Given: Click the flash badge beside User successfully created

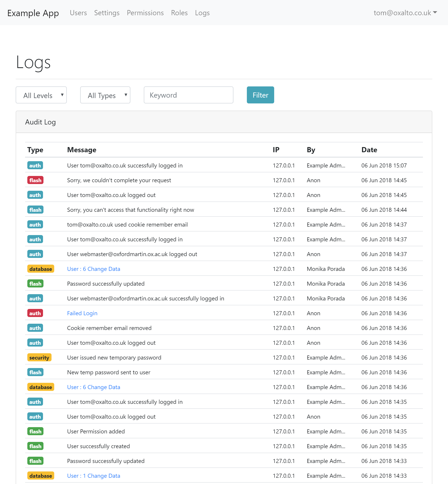Looking at the screenshot, I should pyautogui.click(x=35, y=446).
